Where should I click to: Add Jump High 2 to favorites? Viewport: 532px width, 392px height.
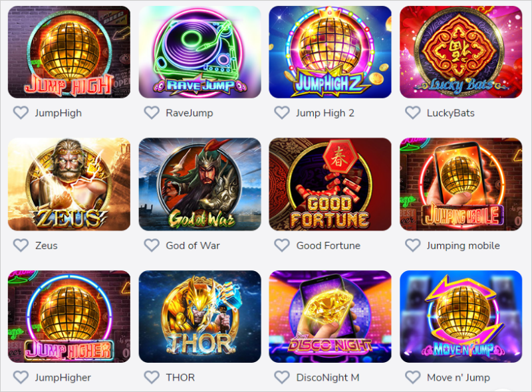(x=282, y=113)
